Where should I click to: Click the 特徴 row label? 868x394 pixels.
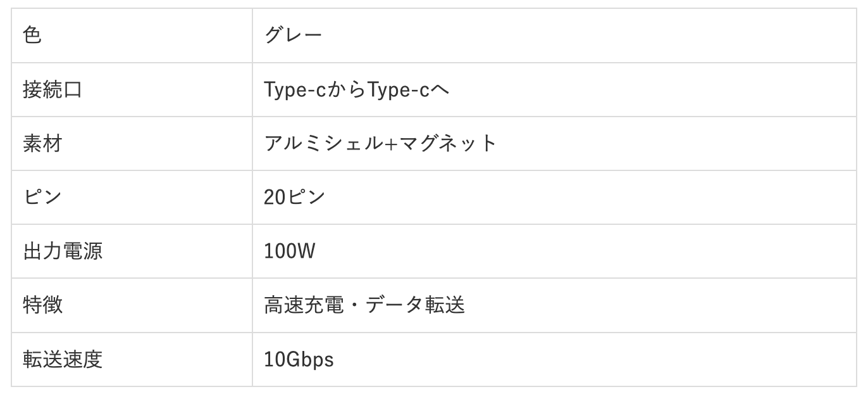coord(42,305)
